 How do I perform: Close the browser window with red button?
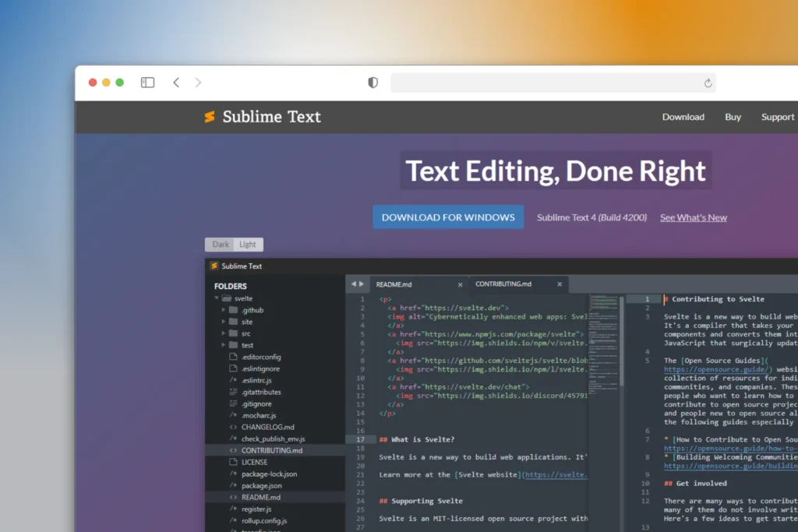(x=93, y=83)
